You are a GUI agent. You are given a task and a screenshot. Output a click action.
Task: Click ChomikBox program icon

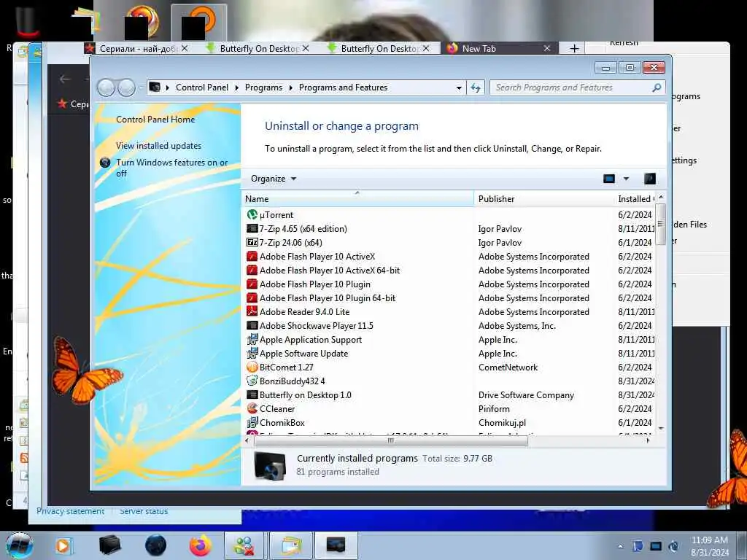click(252, 422)
